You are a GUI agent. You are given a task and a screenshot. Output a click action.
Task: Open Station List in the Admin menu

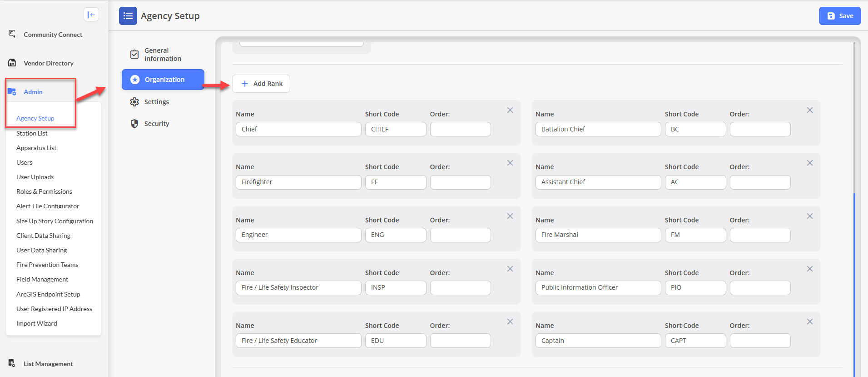32,133
